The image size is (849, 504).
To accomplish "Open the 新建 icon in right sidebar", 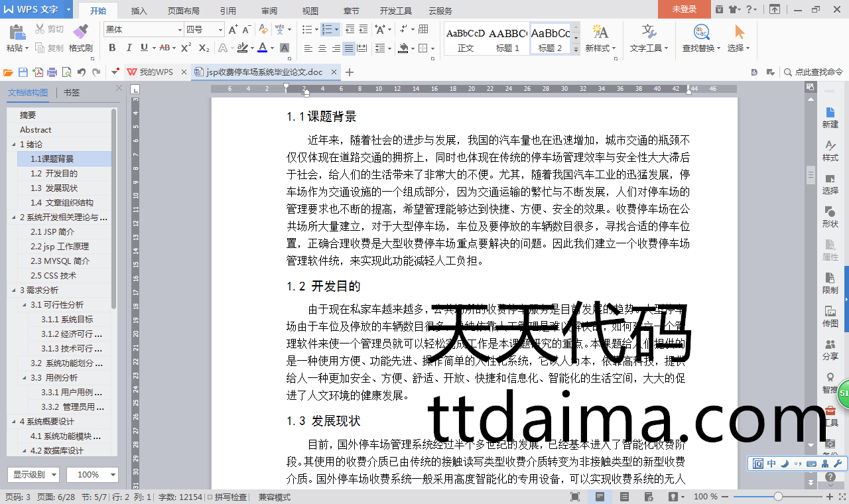I will click(830, 117).
